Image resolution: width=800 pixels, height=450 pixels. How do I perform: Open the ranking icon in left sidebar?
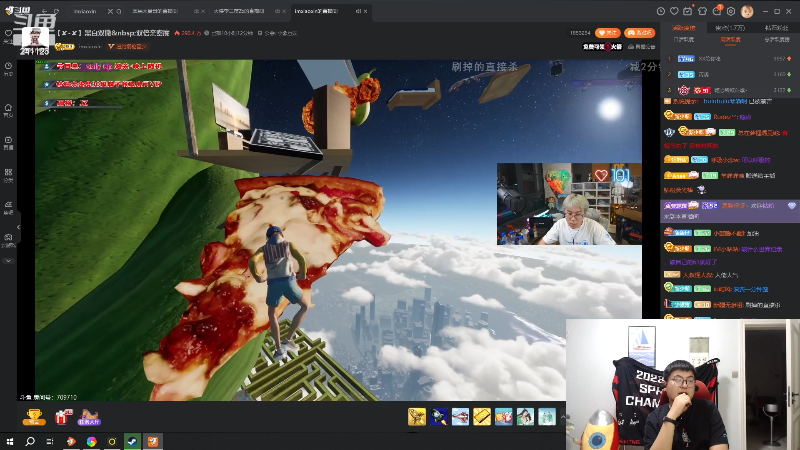pyautogui.click(x=8, y=205)
